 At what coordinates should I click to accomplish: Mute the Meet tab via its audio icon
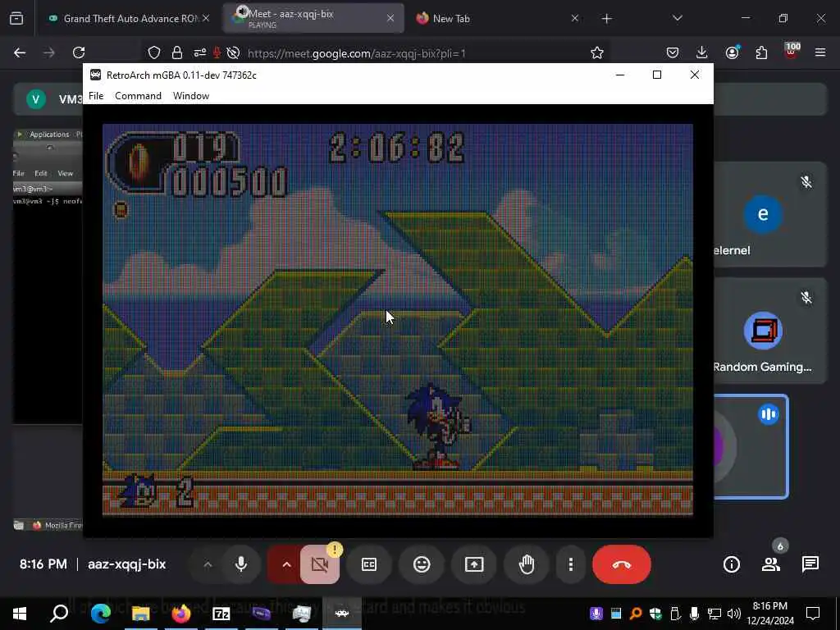pos(242,11)
